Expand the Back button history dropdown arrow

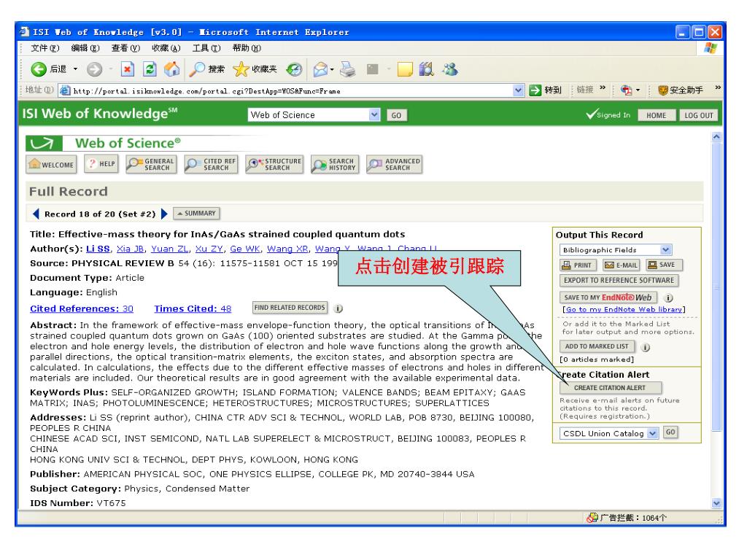(75, 69)
